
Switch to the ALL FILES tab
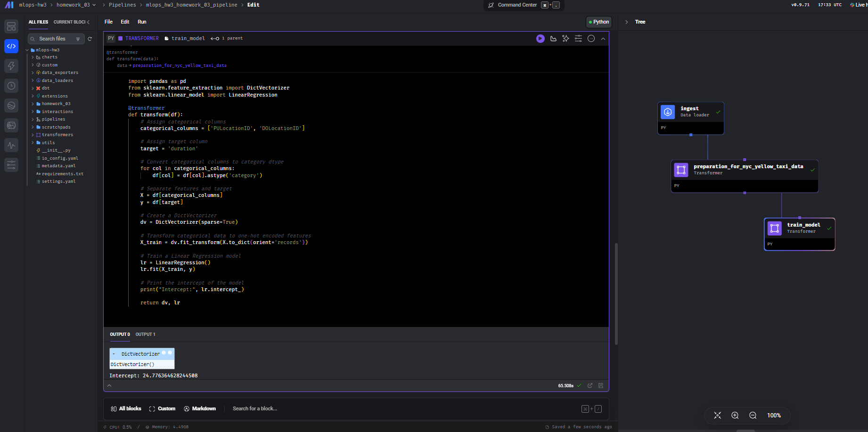(x=38, y=22)
